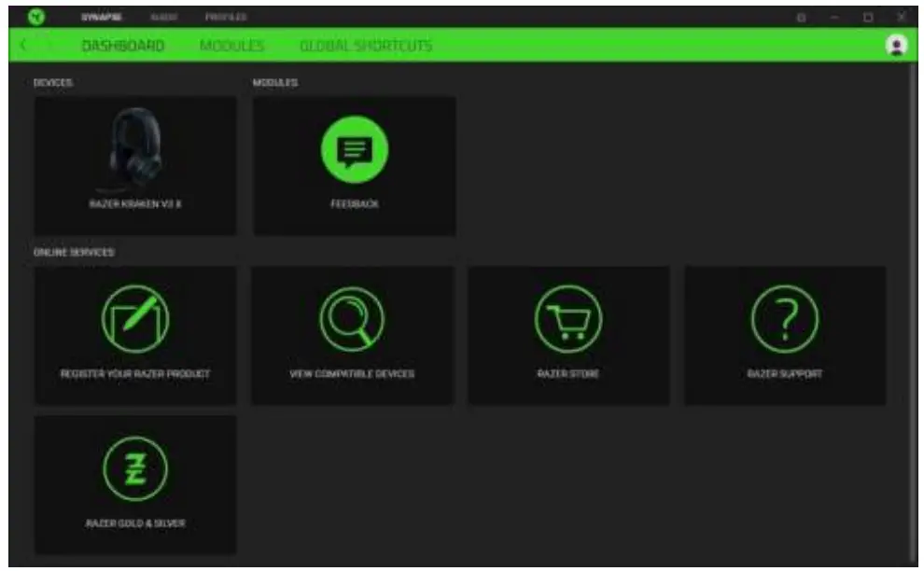Image resolution: width=924 pixels, height=571 pixels.
Task: Open the Razer Kraken V3 X device tile
Action: click(136, 166)
